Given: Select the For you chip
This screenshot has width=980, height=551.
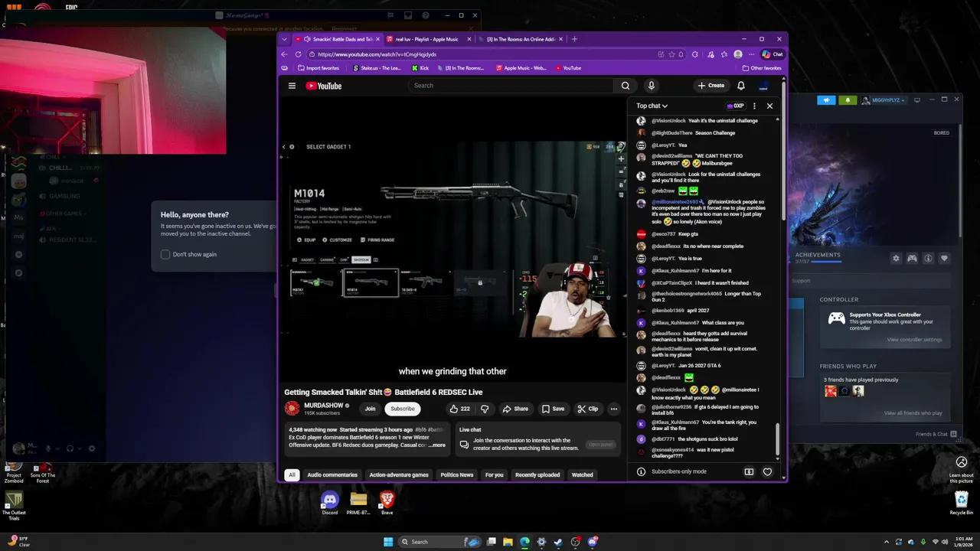Looking at the screenshot, I should (x=494, y=474).
